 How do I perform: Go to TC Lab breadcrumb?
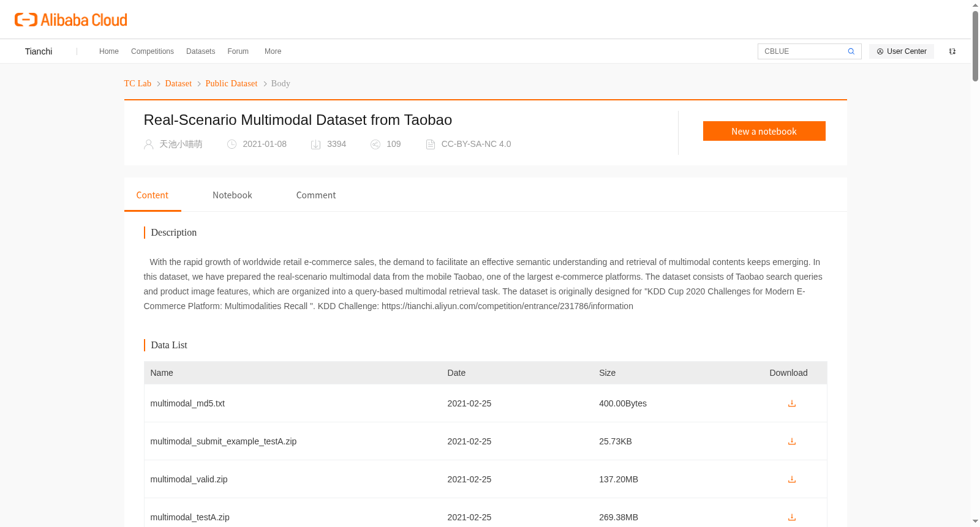click(x=138, y=84)
